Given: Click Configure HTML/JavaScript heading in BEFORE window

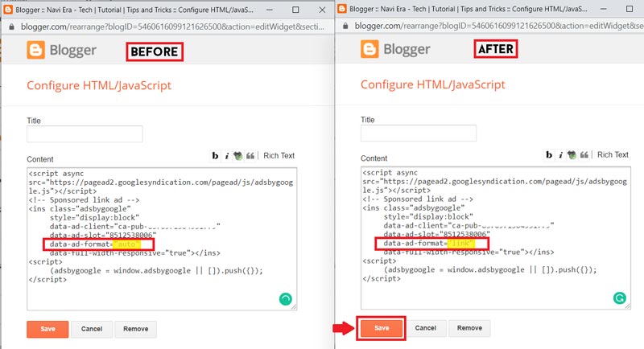Looking at the screenshot, I should point(99,86).
